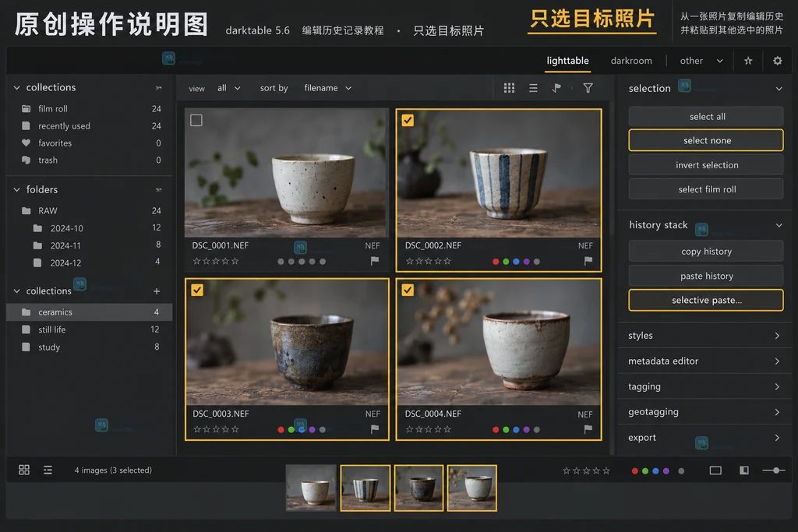
Task: Set star rating in bottom bar
Action: [x=586, y=470]
